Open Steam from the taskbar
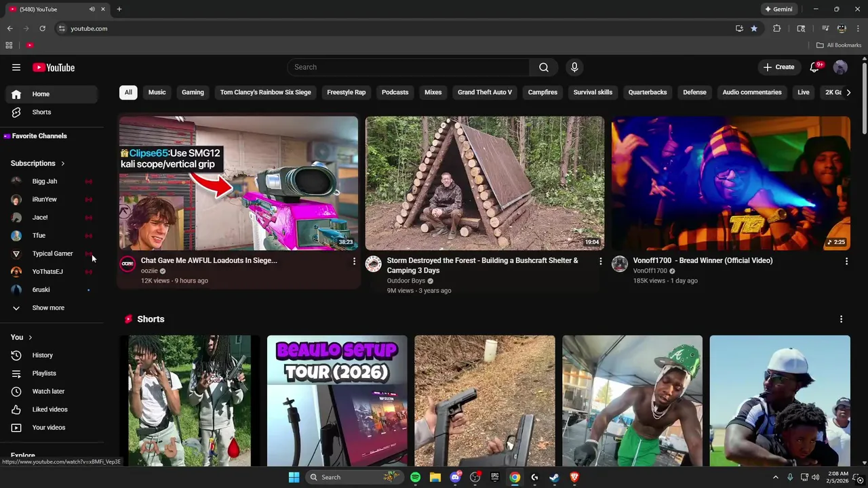Screen dimensions: 868x488 554,477
